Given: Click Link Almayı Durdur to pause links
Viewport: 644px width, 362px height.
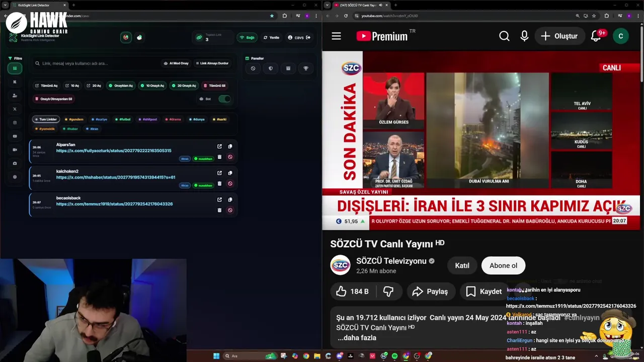Looking at the screenshot, I should tap(211, 63).
